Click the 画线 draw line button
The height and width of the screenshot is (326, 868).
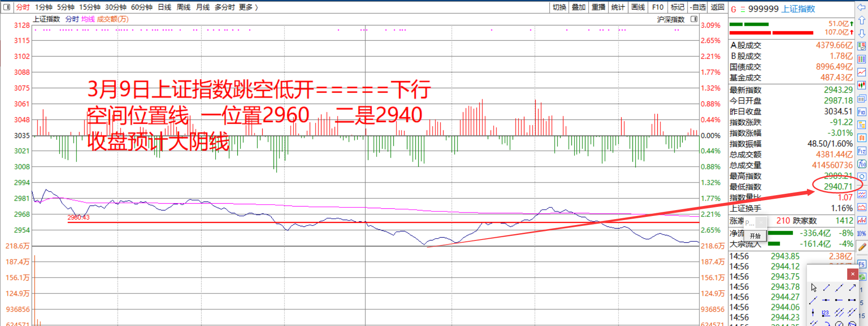point(638,7)
